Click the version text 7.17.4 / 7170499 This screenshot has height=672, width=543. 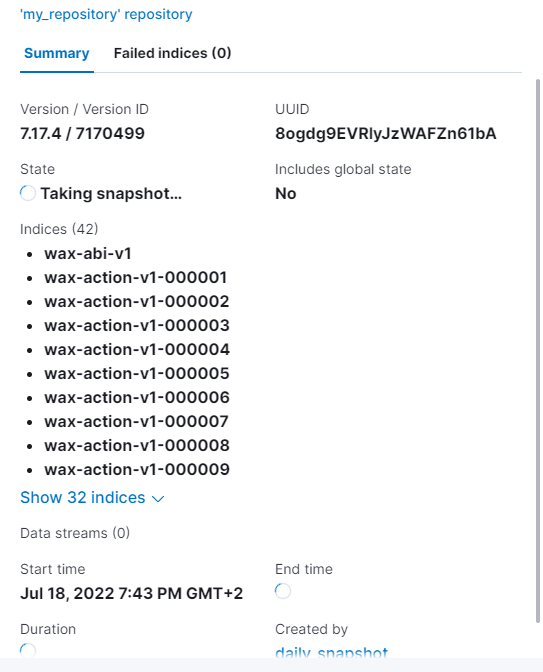point(82,134)
